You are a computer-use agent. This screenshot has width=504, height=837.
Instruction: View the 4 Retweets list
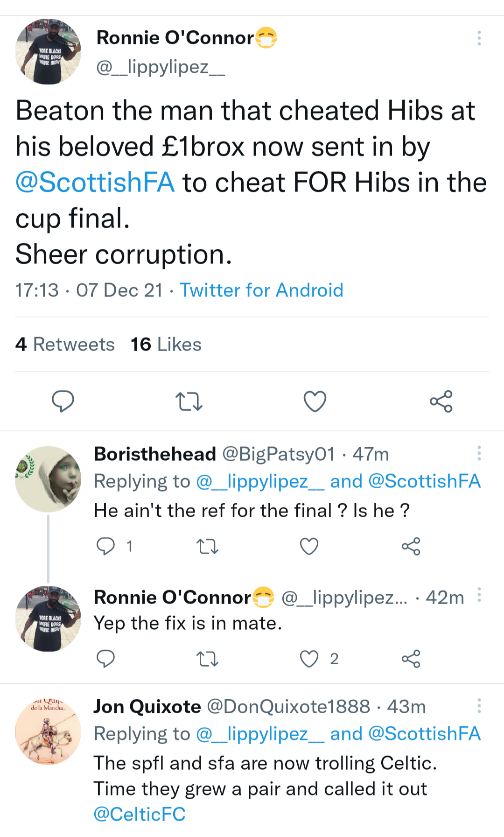coord(65,345)
